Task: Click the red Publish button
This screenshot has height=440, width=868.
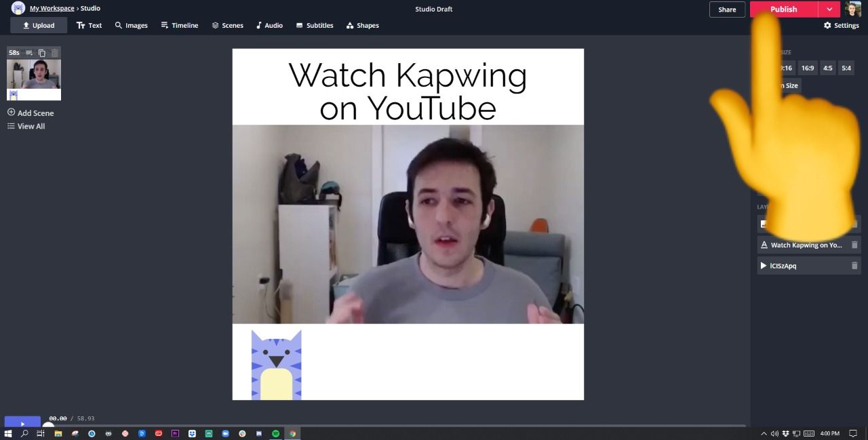Action: pyautogui.click(x=784, y=9)
